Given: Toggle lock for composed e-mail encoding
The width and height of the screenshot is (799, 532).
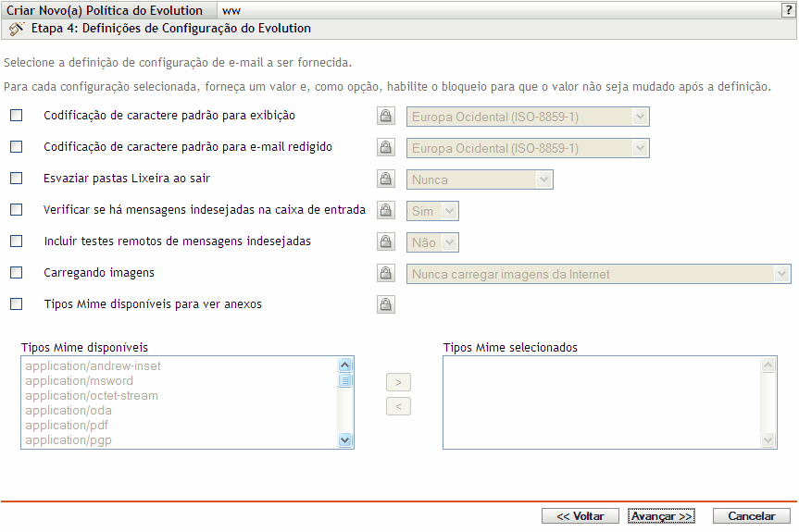Looking at the screenshot, I should click(x=386, y=148).
